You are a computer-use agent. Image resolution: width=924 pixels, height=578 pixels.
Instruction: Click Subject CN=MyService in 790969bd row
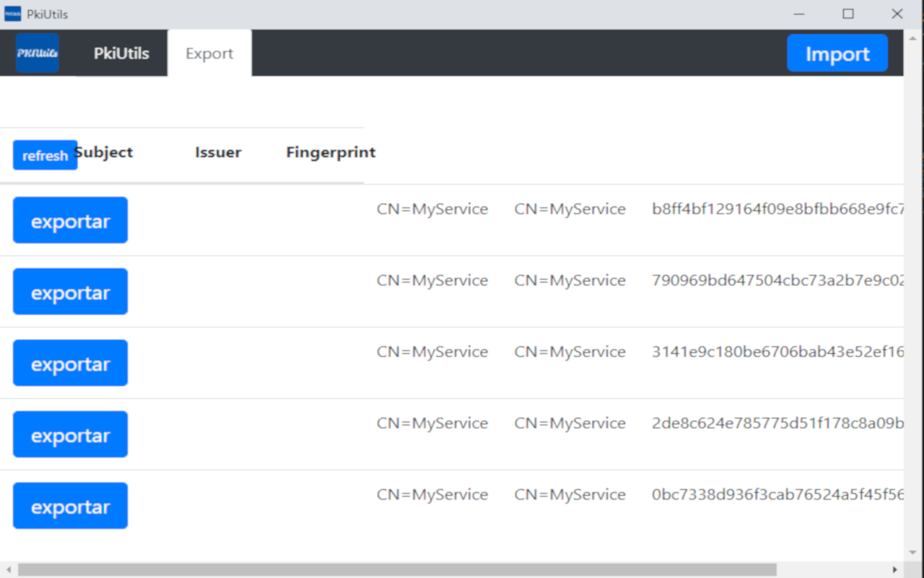432,281
